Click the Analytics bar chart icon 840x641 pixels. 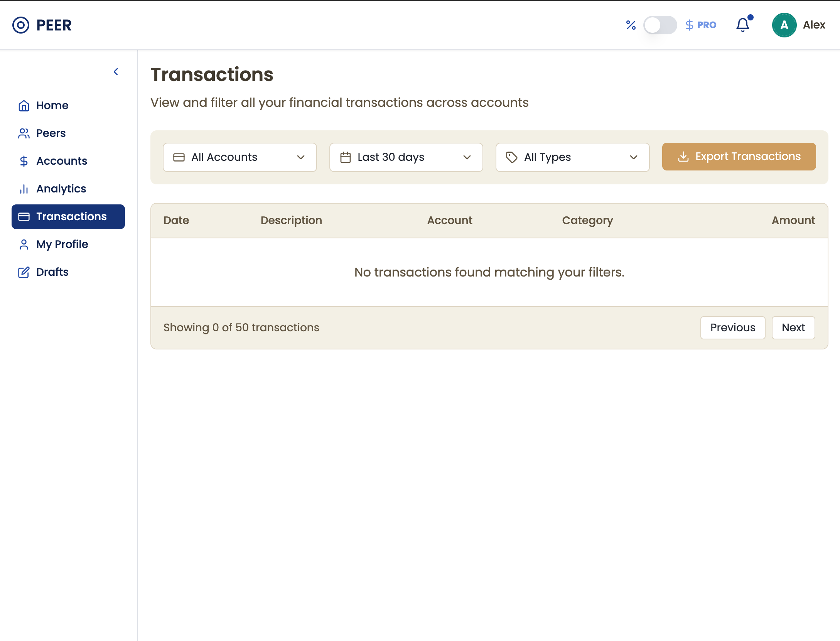[x=24, y=189]
